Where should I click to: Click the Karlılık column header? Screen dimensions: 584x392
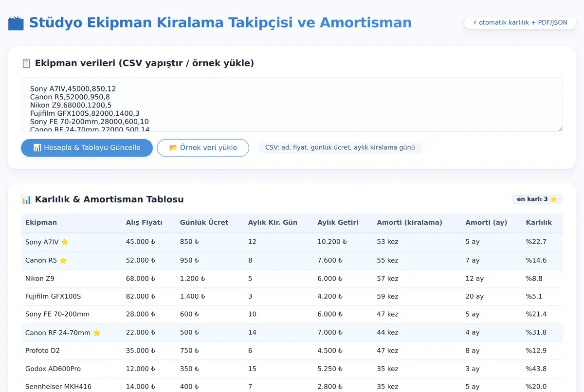(x=539, y=223)
